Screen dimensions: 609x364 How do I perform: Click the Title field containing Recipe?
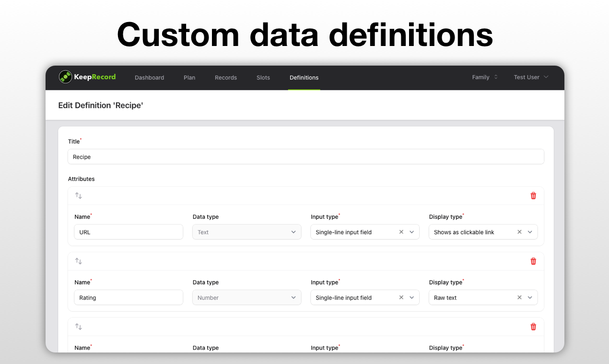pyautogui.click(x=306, y=157)
